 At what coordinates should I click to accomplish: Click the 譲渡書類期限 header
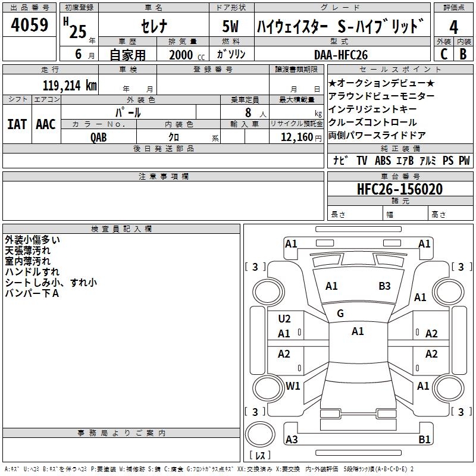tap(296, 70)
